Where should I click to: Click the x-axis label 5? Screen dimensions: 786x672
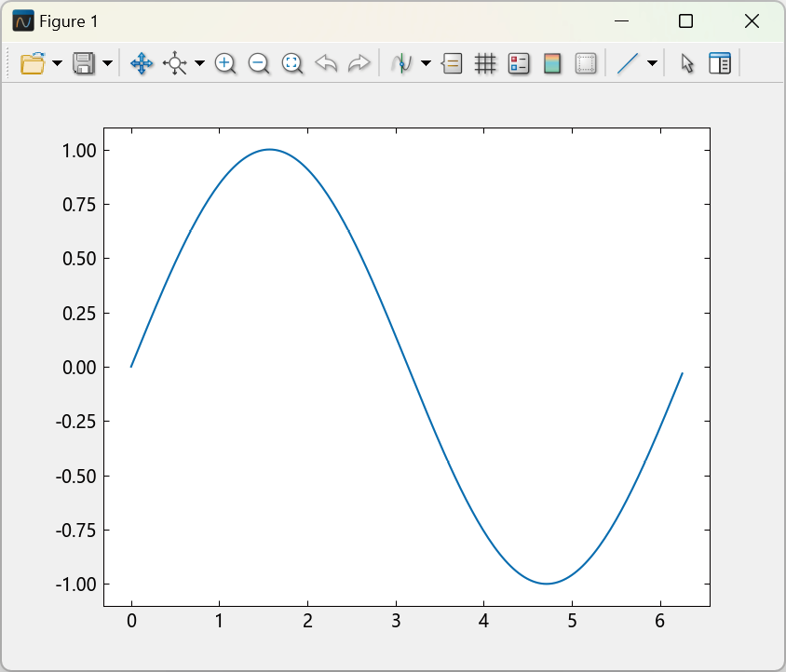click(x=572, y=622)
